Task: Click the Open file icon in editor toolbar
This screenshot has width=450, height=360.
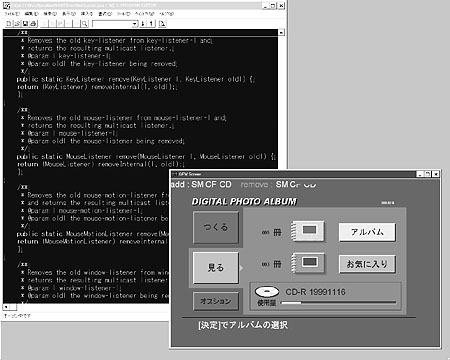Action: [17, 23]
